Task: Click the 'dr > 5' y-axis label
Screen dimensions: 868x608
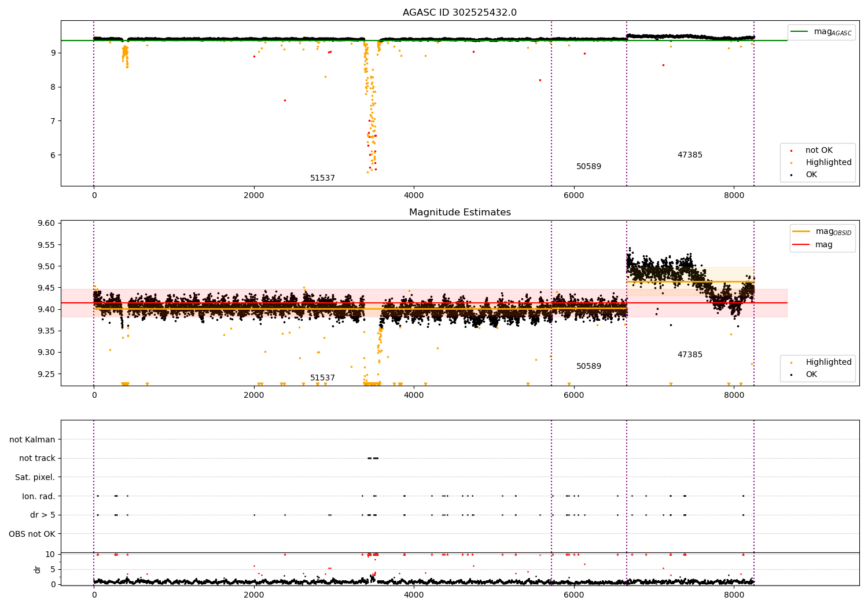Action: 43,515
